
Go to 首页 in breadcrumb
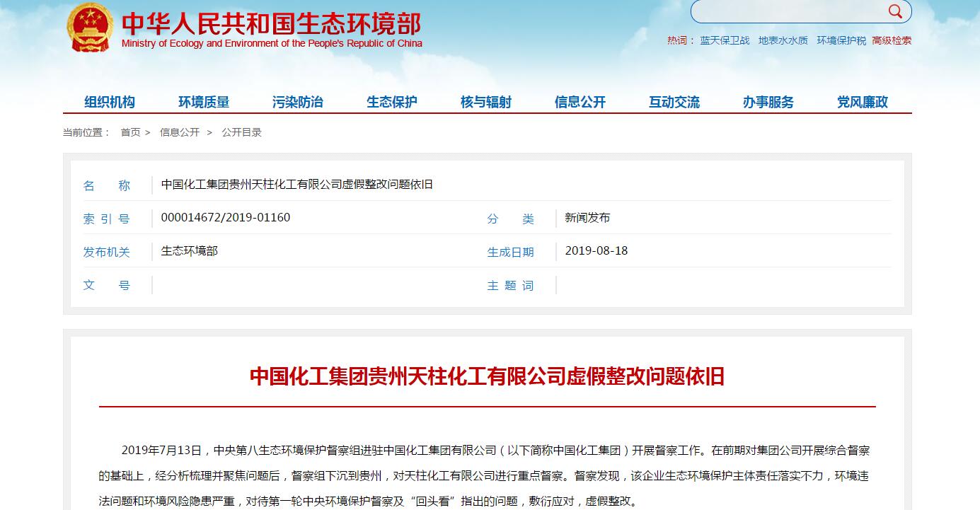coord(130,132)
